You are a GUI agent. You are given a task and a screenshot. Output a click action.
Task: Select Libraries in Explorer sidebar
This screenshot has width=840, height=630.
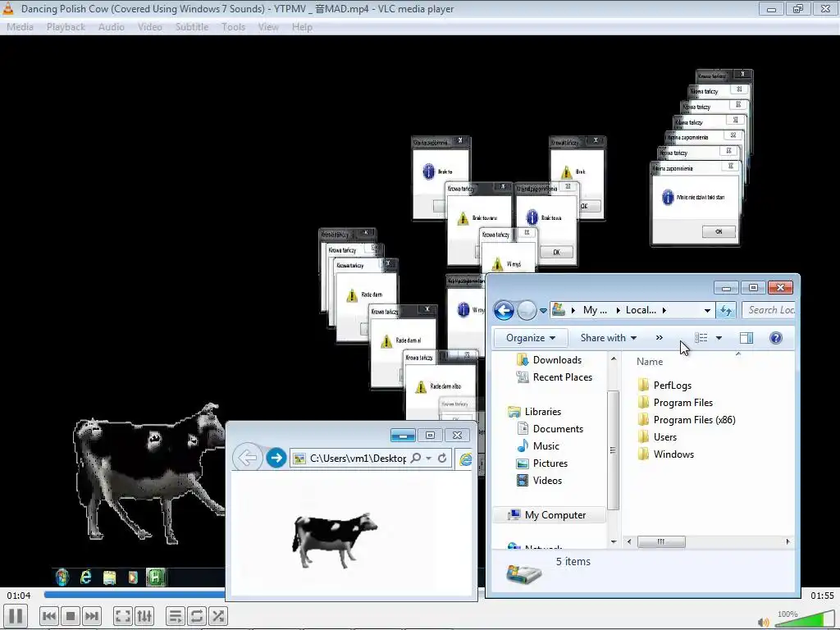click(x=535, y=412)
